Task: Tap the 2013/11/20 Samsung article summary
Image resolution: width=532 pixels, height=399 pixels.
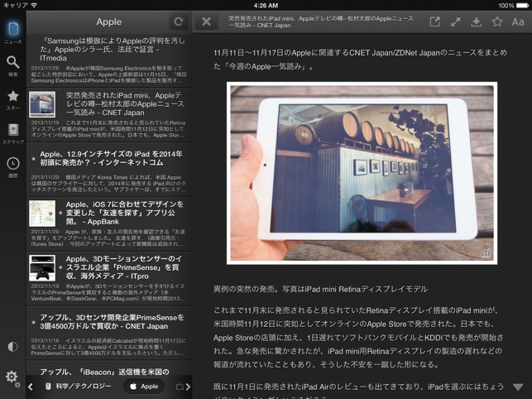Action: coord(108,75)
